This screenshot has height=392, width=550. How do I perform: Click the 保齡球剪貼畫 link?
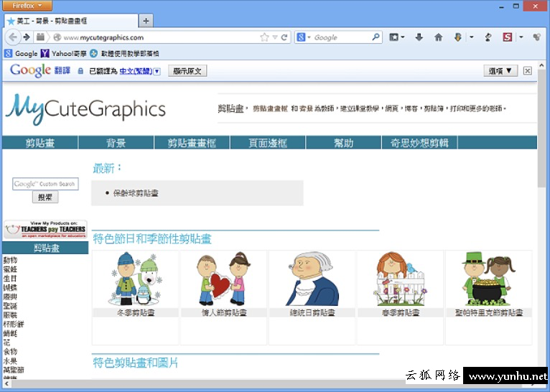click(136, 193)
